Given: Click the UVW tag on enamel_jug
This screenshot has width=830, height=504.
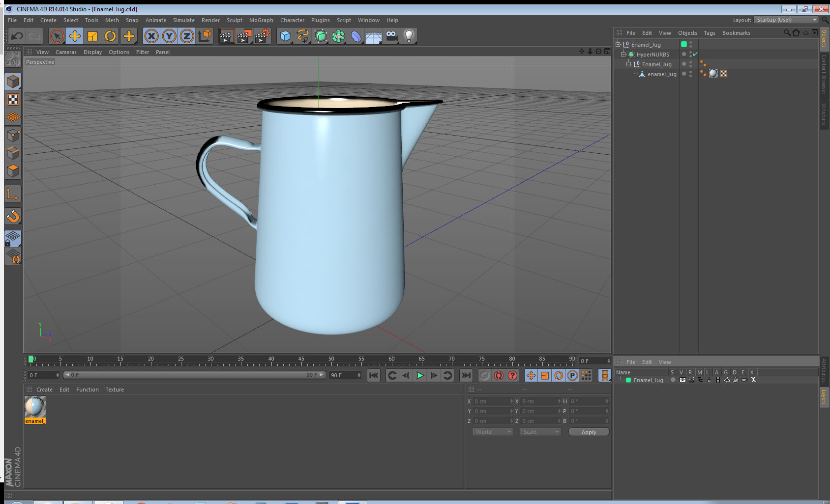Looking at the screenshot, I should pyautogui.click(x=724, y=73).
